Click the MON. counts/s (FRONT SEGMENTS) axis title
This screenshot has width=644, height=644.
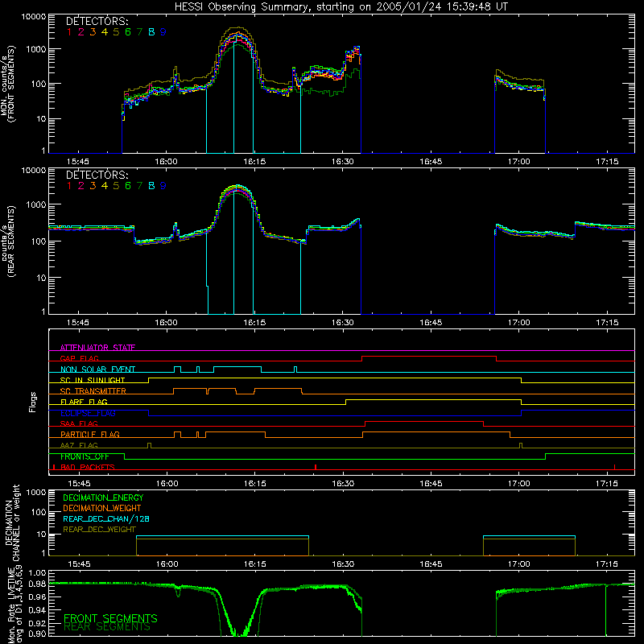click(7, 84)
